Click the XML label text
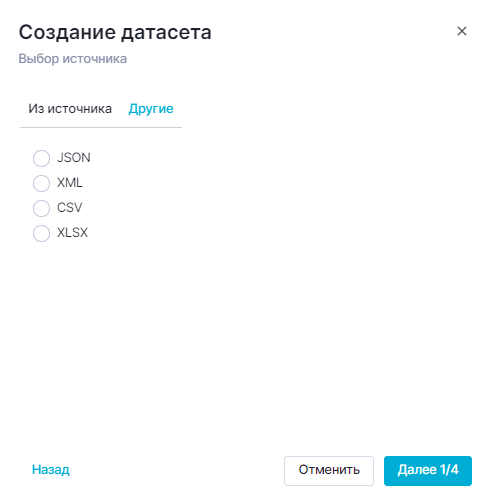This screenshot has height=502, width=489. click(x=70, y=183)
